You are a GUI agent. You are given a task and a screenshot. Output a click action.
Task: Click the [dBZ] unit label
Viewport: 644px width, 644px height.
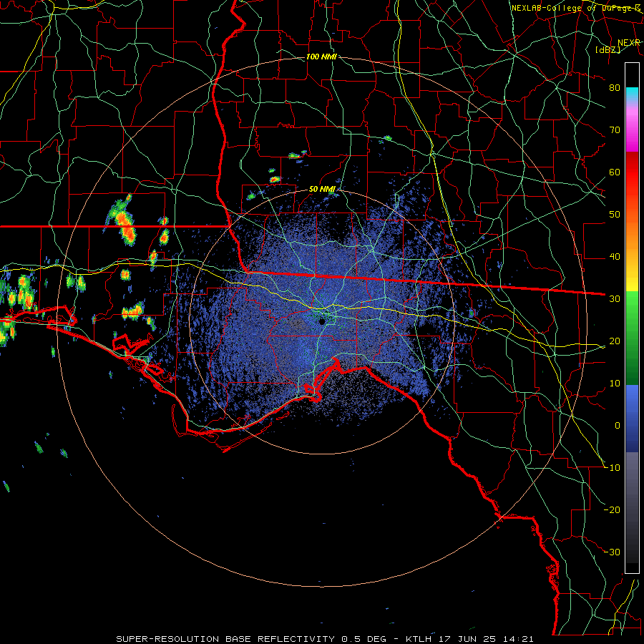pos(608,49)
